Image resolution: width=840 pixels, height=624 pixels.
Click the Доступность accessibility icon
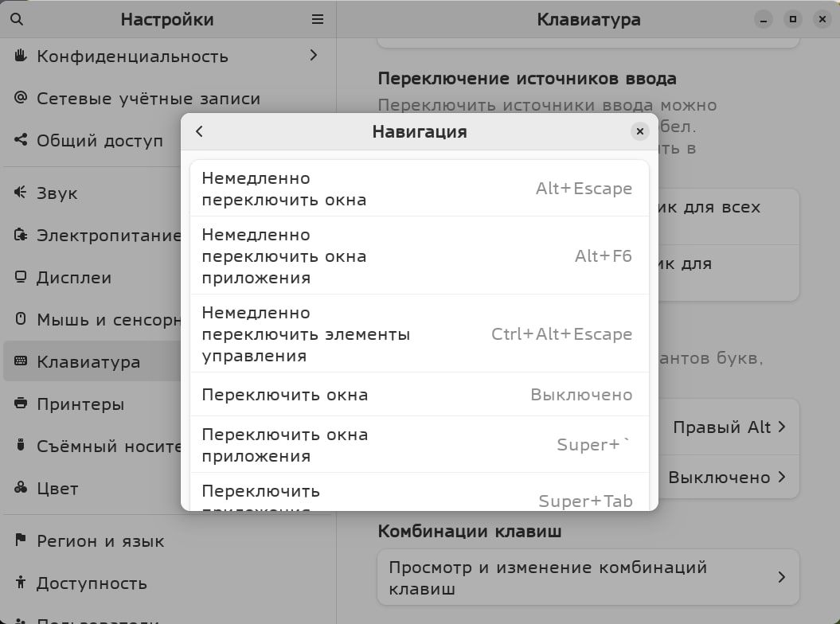point(21,583)
